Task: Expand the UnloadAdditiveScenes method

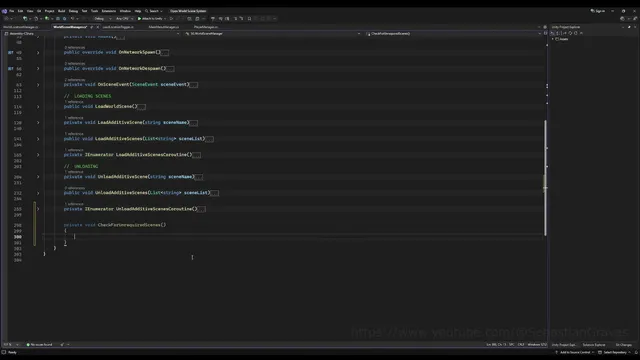Action: 38,193
